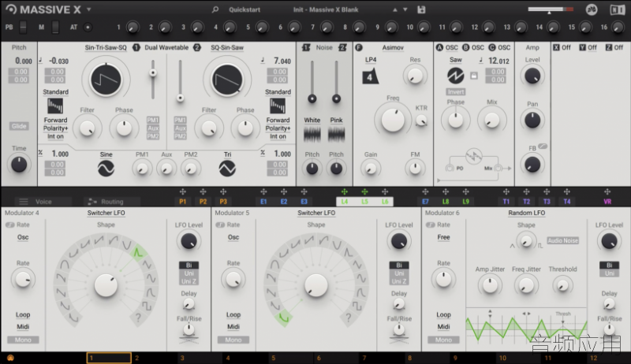The width and height of the screenshot is (631, 364).
Task: Open the Sin-Tri-Saw-SQ wavetable menu
Action: (x=106, y=47)
